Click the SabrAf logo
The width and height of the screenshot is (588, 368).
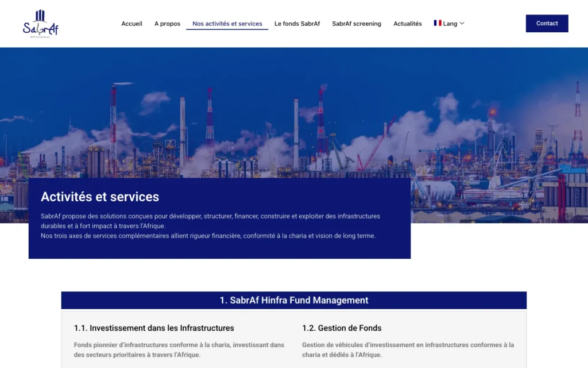coord(41,24)
